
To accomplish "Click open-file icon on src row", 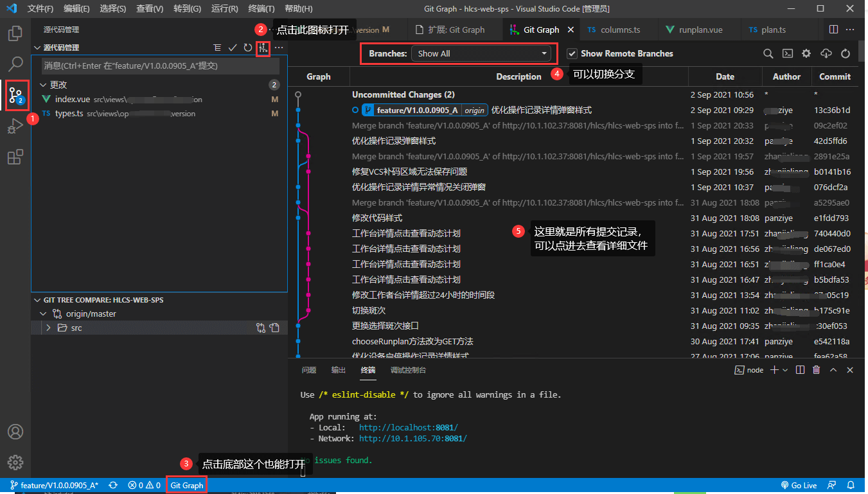I will tap(275, 328).
